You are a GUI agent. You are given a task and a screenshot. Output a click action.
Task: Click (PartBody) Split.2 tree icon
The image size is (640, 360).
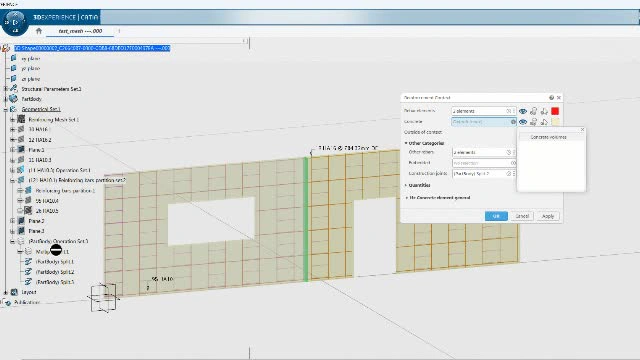pyautogui.click(x=28, y=271)
